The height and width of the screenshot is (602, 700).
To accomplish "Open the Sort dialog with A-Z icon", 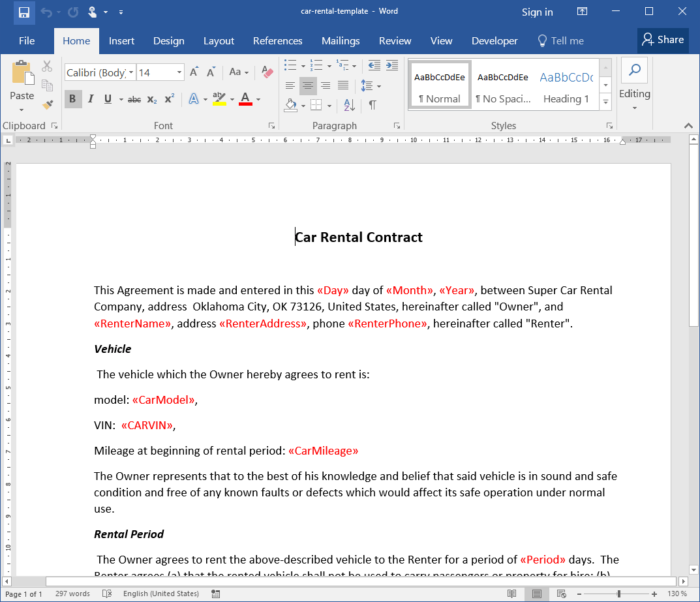I will pyautogui.click(x=348, y=105).
